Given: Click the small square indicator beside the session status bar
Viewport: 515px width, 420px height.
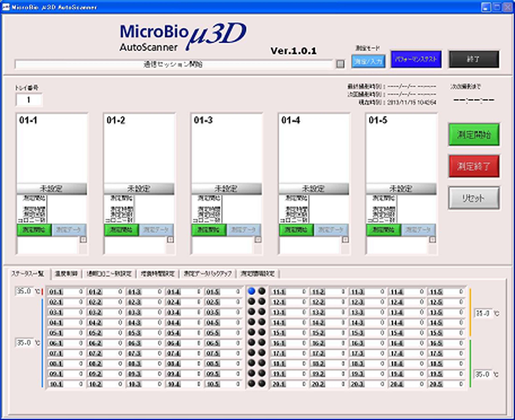Looking at the screenshot, I should click(340, 64).
